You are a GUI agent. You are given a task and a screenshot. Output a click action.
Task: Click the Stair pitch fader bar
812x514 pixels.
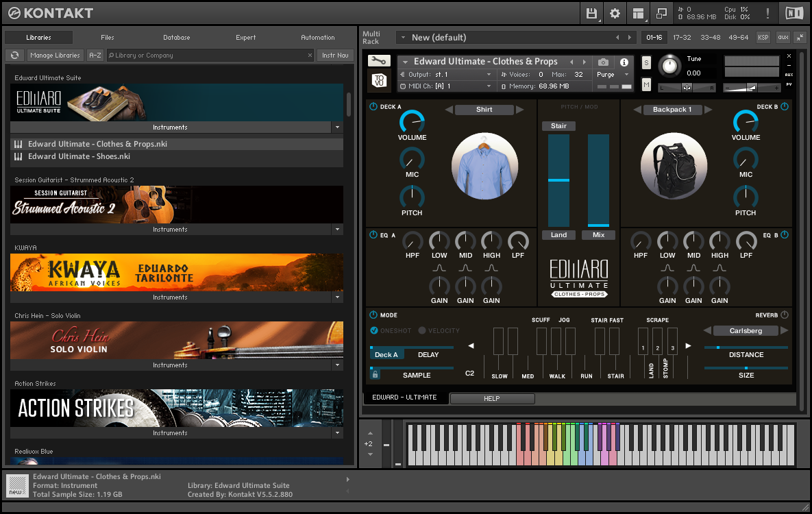[x=558, y=180]
